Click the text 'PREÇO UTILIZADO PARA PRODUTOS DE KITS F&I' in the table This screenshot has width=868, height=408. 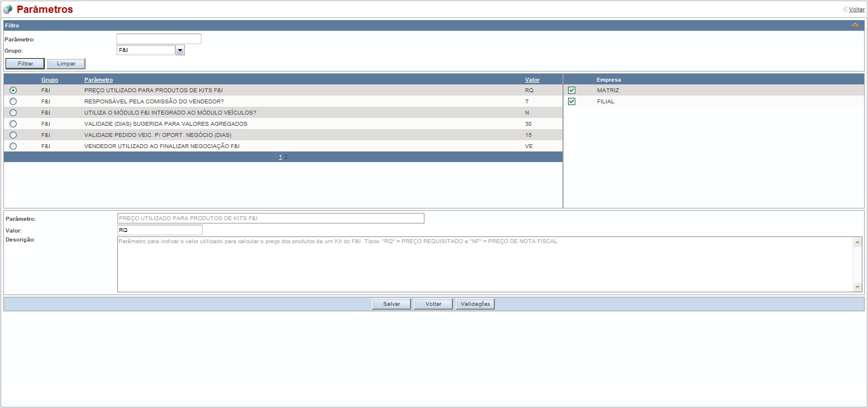[154, 90]
